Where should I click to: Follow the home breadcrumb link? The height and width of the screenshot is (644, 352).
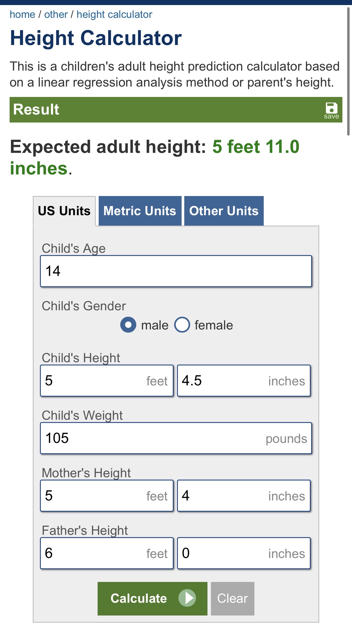click(22, 14)
